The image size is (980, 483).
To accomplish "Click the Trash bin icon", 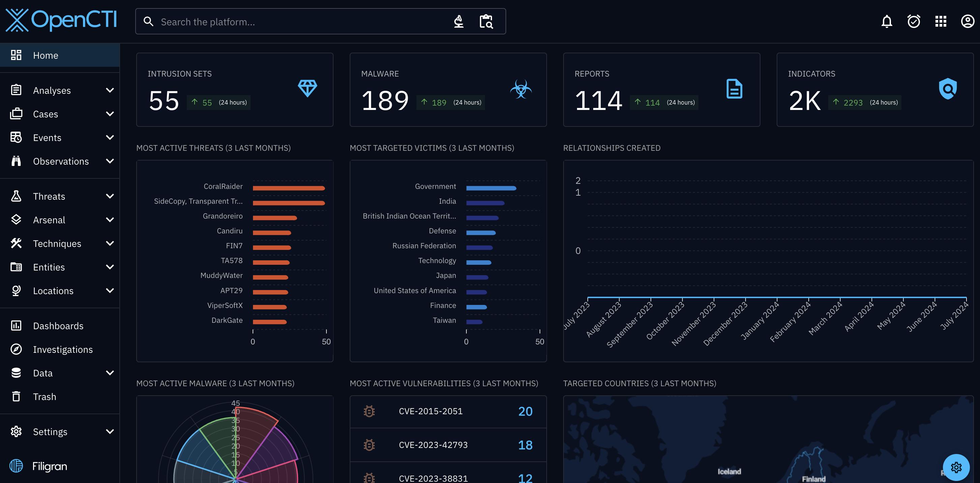I will coord(16,396).
